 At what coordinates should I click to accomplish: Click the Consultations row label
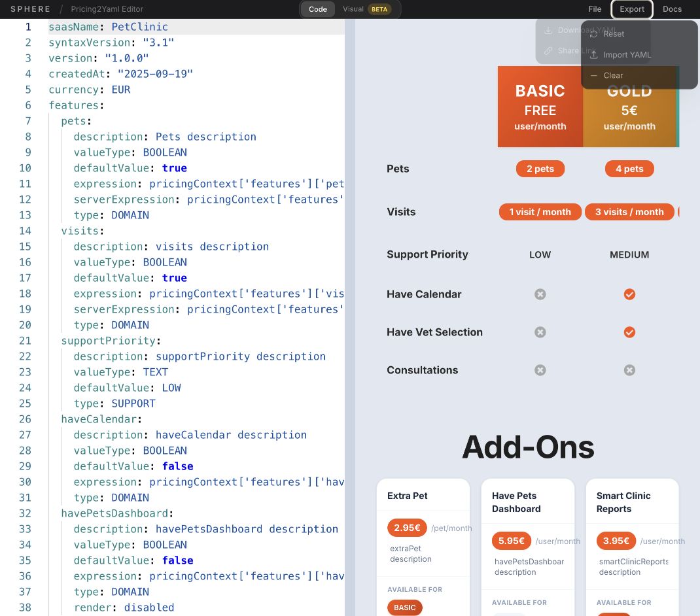(423, 370)
